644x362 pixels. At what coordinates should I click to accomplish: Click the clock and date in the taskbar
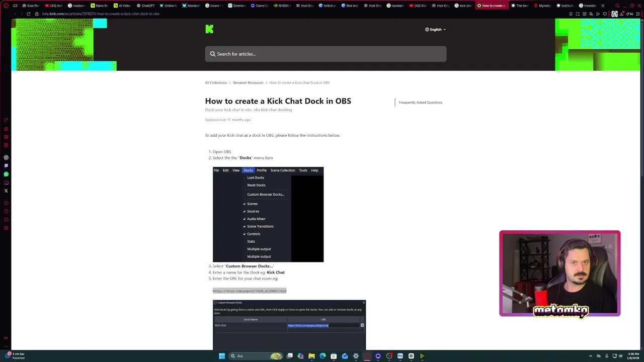coord(633,356)
